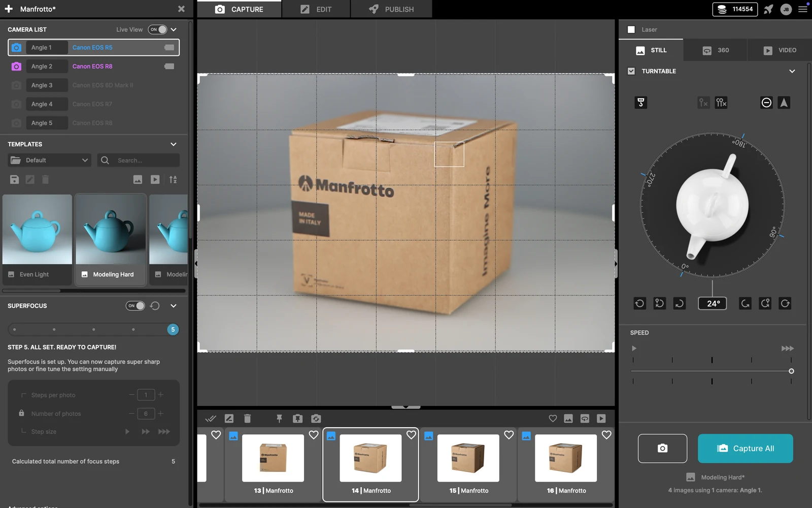Image resolution: width=812 pixels, height=508 pixels.
Task: Toggle the Angle 5 camera icon
Action: click(16, 122)
